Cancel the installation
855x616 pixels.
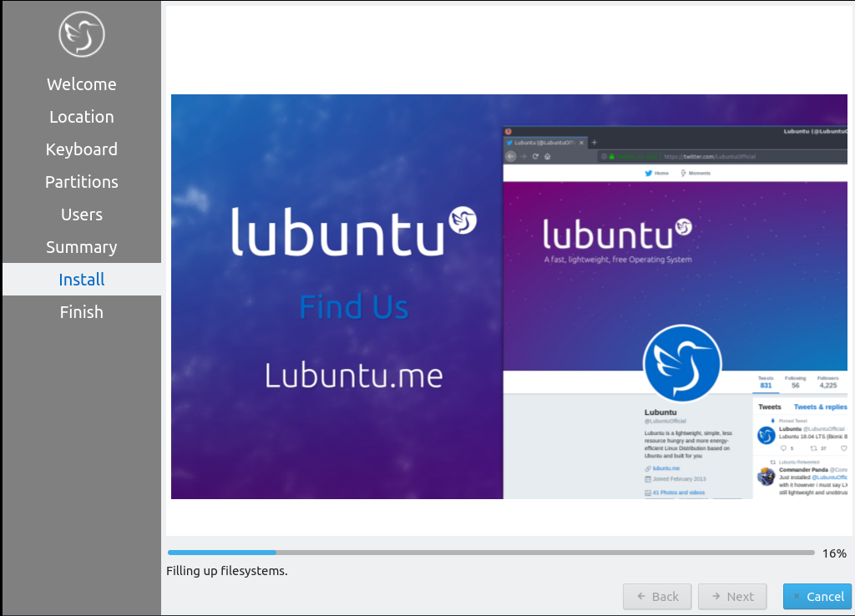coord(817,596)
